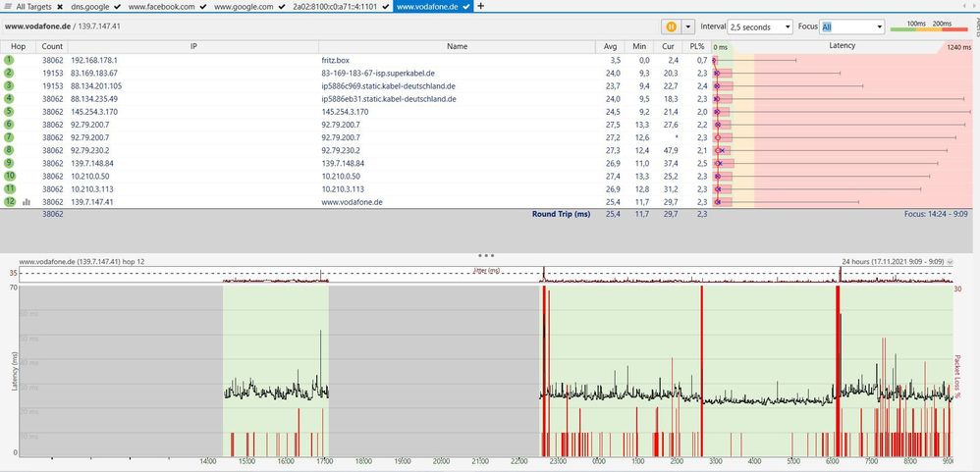Click the timeline graph at the 23:00 marker
The height and width of the screenshot is (472, 980).
559,372
